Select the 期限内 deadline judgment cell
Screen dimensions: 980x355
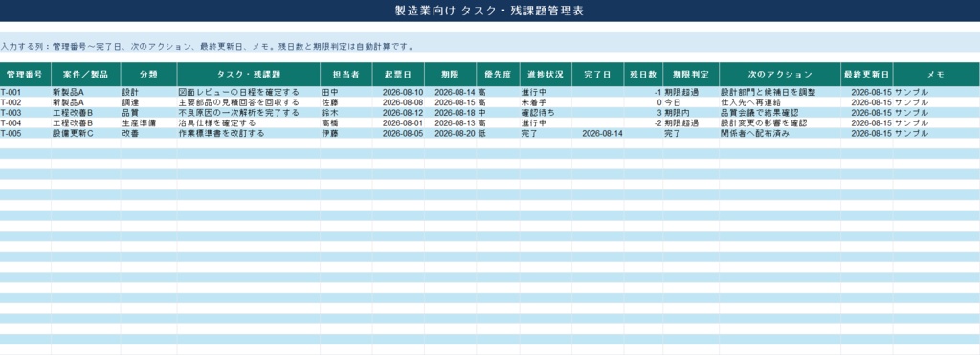(691, 113)
